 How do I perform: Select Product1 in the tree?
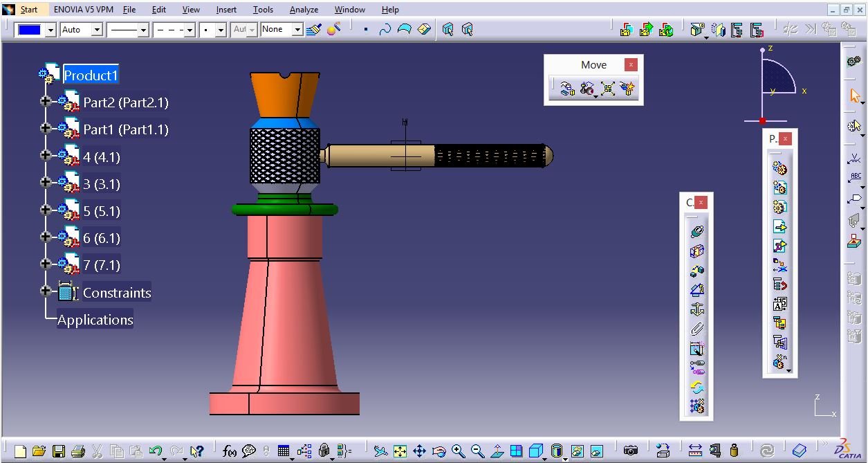click(x=91, y=75)
